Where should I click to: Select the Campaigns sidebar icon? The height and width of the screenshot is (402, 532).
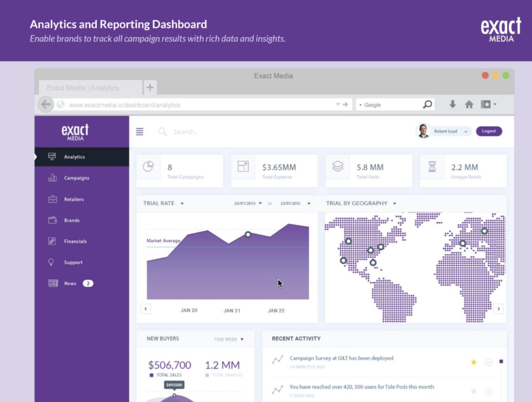[52, 178]
